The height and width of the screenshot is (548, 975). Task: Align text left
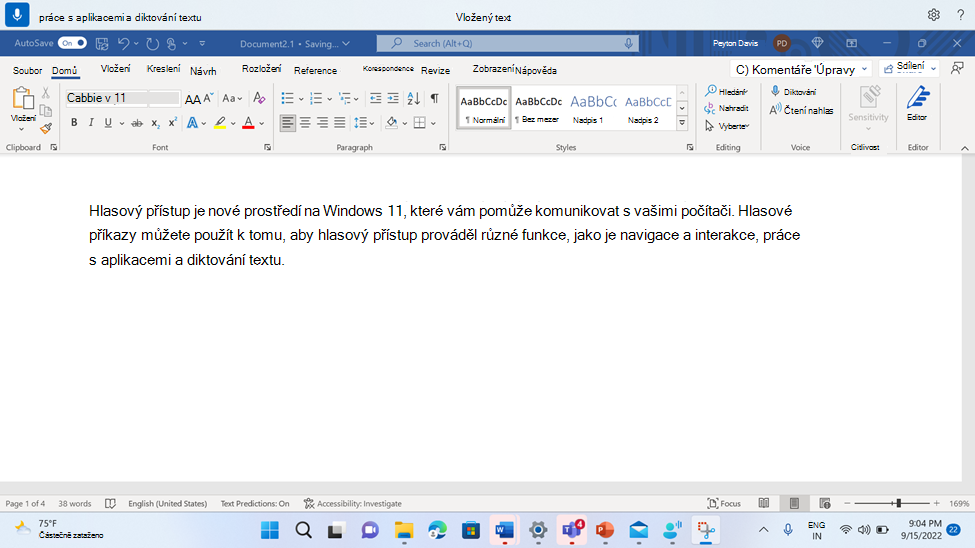click(287, 123)
